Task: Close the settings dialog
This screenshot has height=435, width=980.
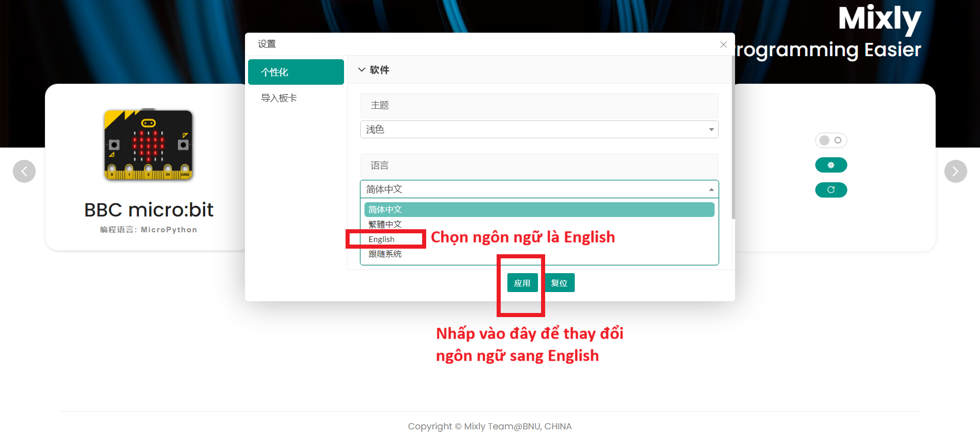Action: tap(723, 45)
